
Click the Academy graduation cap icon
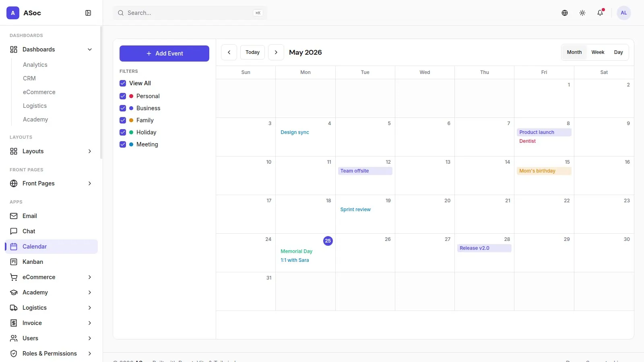(x=14, y=292)
